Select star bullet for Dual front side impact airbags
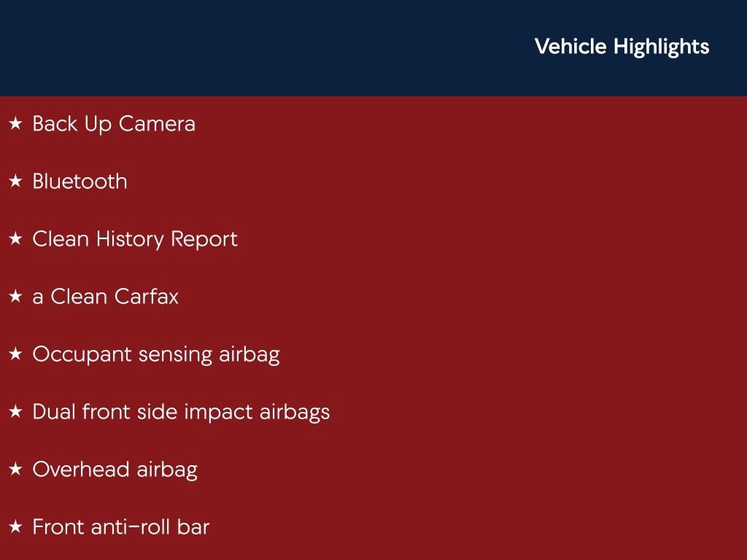 (15, 412)
